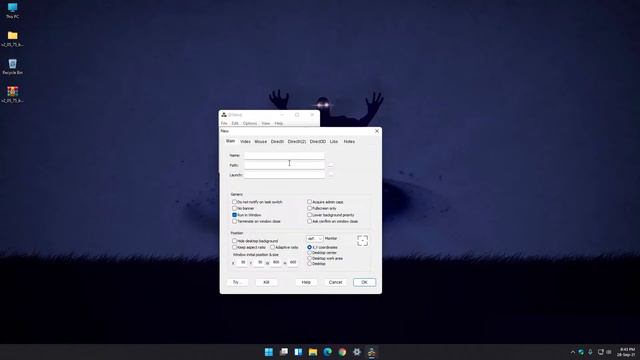Image resolution: width=640 pixels, height=360 pixels.
Task: Open Help menu in DxWnd window
Action: (x=279, y=123)
